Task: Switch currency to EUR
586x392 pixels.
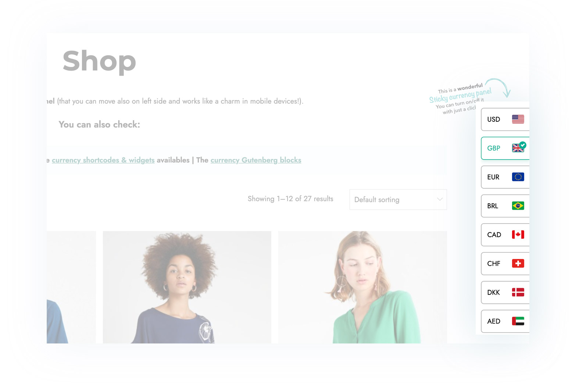Action: (x=505, y=177)
